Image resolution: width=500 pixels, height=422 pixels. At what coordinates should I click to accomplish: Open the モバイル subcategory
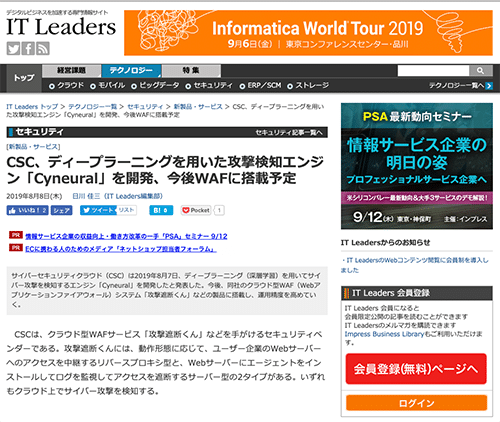tap(108, 86)
